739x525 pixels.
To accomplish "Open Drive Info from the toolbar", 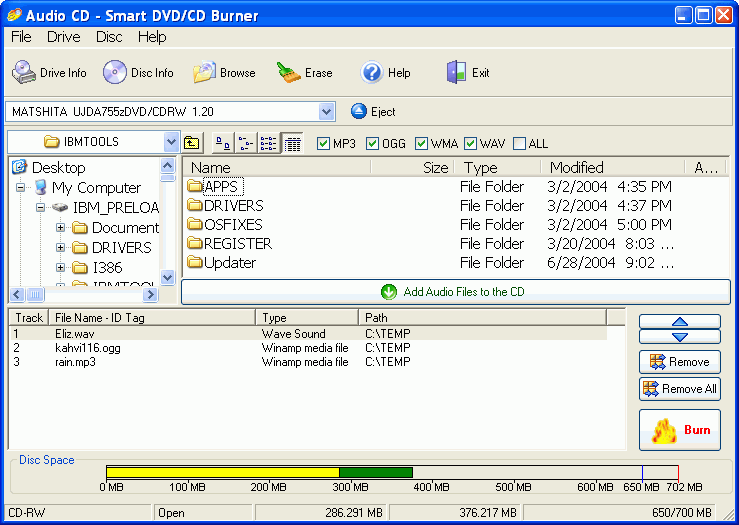I will point(49,73).
